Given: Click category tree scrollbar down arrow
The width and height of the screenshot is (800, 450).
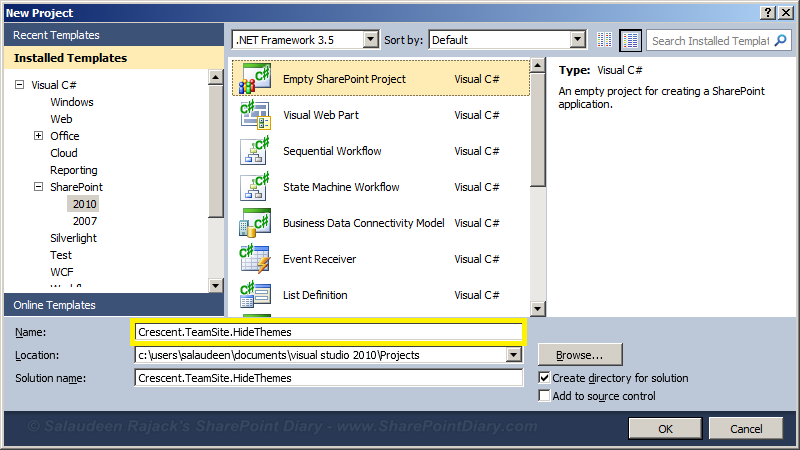Looking at the screenshot, I should pyautogui.click(x=216, y=286).
